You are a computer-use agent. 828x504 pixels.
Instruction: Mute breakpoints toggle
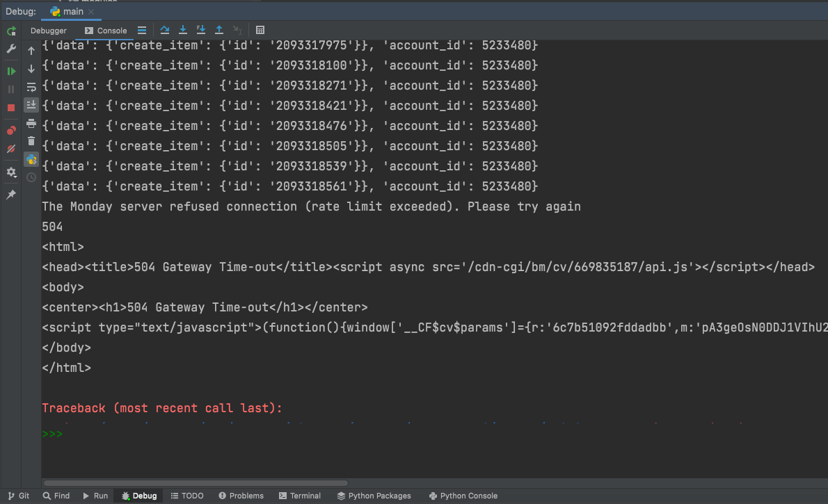coord(11,149)
